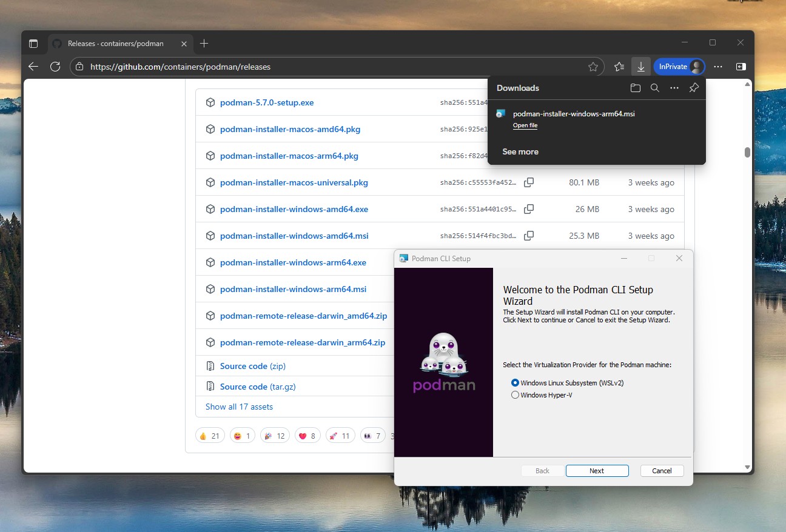
Task: Click the Open file link
Action: tap(525, 125)
